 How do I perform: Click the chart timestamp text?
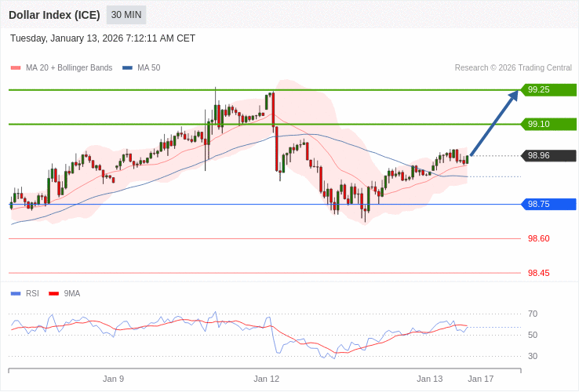(x=103, y=38)
